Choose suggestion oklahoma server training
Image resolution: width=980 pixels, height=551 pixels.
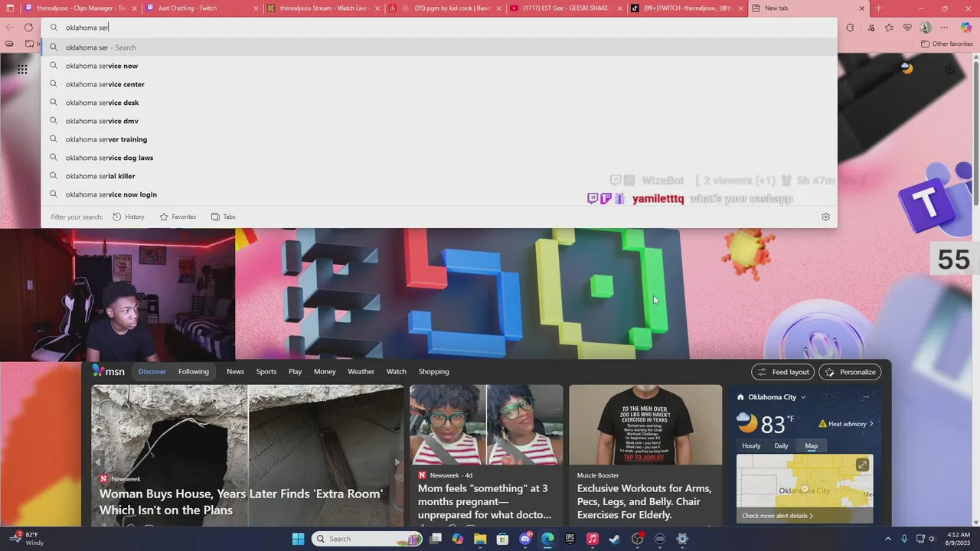439,139
